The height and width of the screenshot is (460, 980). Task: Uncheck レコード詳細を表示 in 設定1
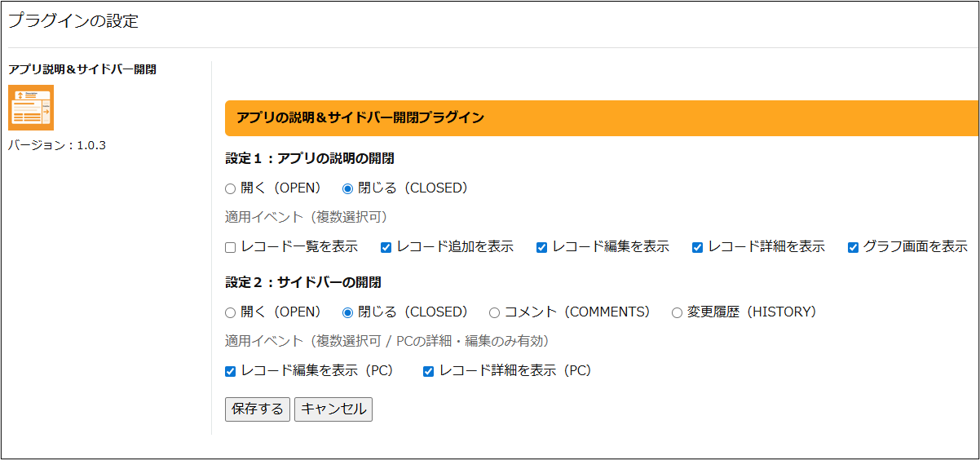[698, 247]
